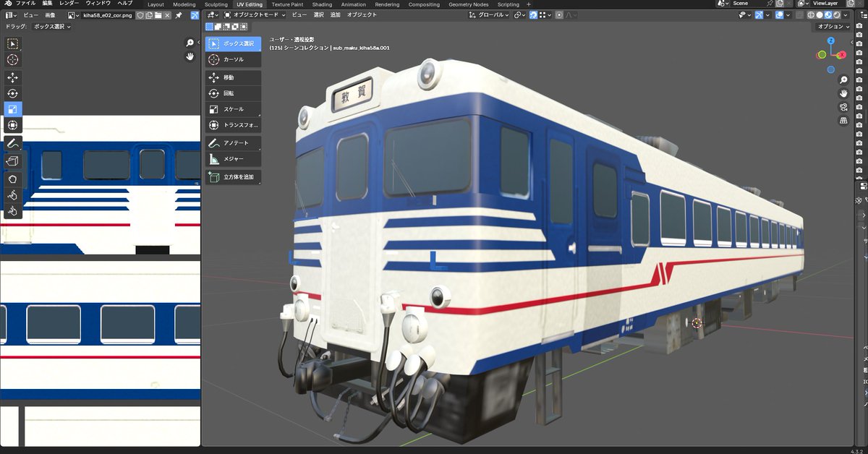Viewport: 868px width, 454px height.
Task: Switch to material preview shading
Action: pos(828,14)
